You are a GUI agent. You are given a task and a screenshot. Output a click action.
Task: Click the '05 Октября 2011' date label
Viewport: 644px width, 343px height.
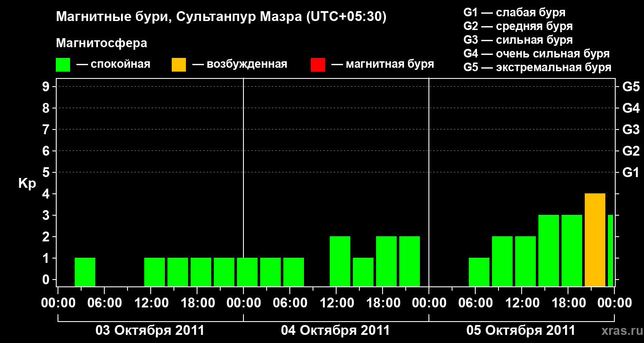(x=521, y=330)
